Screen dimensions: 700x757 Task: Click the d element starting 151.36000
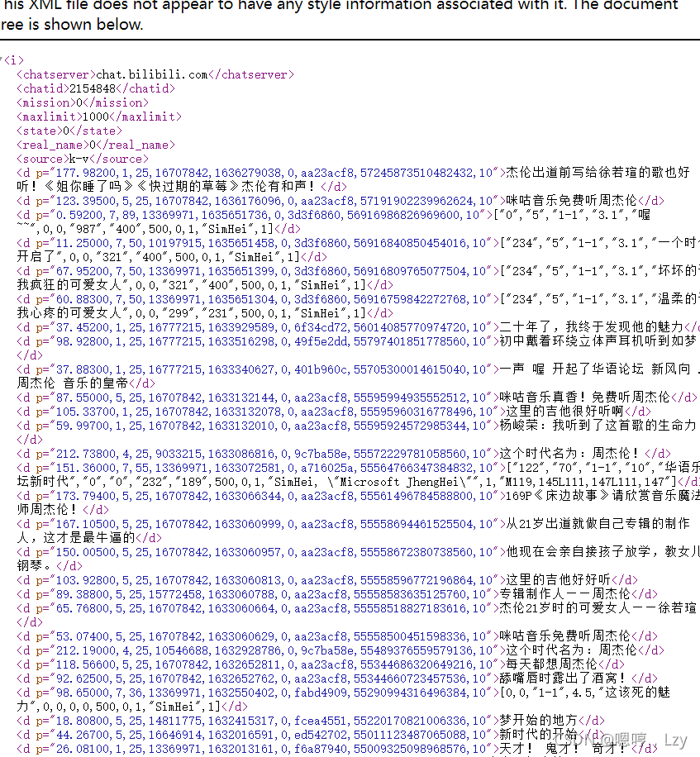pos(357,474)
